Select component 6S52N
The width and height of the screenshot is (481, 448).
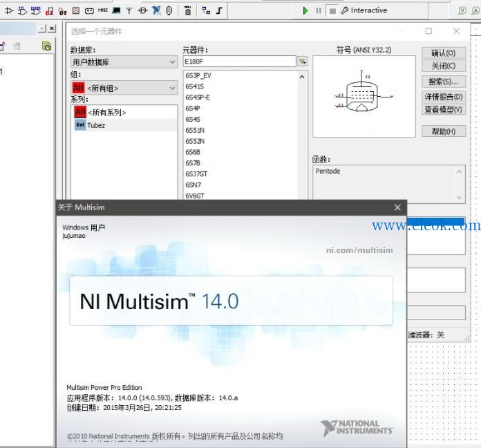coord(195,142)
